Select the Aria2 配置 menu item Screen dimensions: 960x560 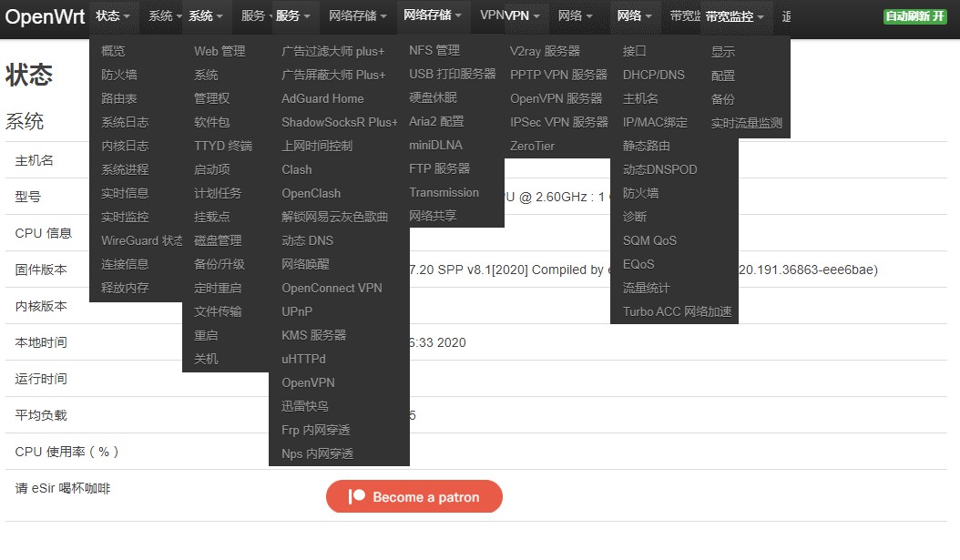436,121
